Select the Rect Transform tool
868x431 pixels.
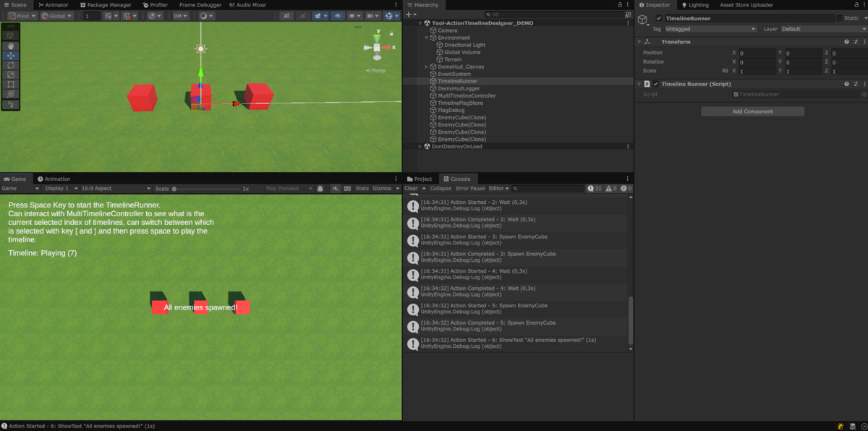[x=10, y=83]
